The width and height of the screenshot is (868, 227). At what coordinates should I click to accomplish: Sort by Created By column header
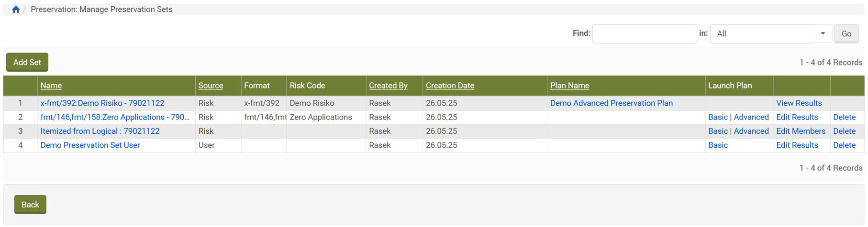tap(388, 86)
